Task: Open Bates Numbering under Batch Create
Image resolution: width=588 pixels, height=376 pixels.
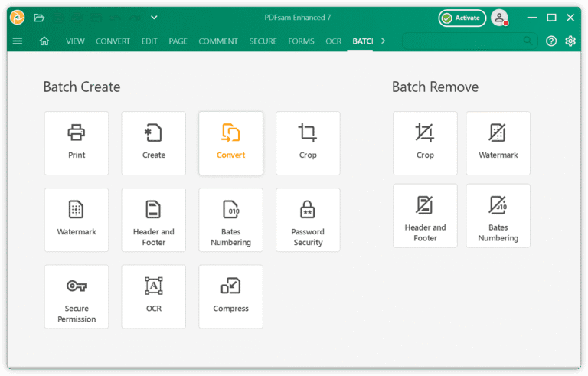Action: pyautogui.click(x=231, y=220)
